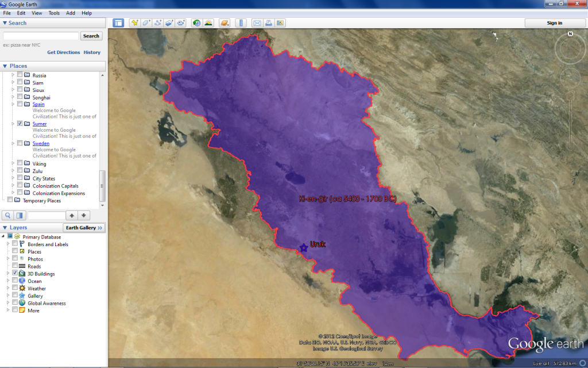Expand the Sumer folder tree

[13, 124]
